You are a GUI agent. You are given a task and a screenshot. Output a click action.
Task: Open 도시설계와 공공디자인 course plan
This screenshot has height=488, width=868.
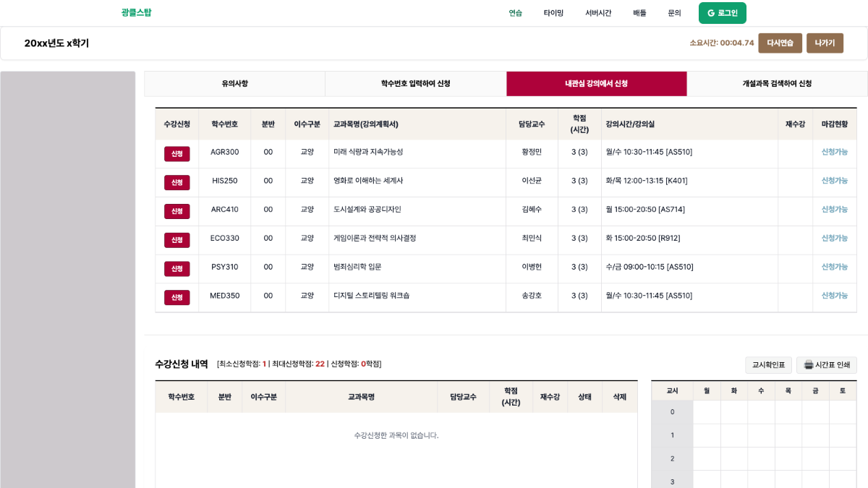tap(367, 210)
